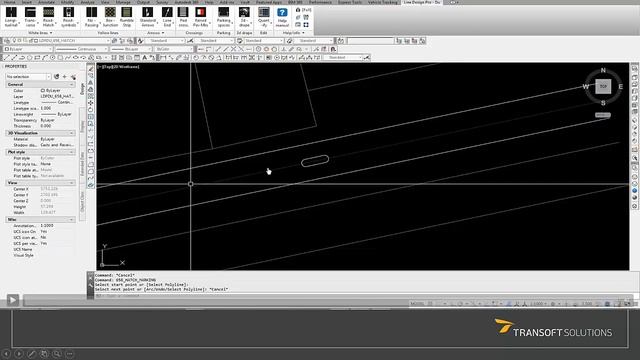
Task: Open the Express Tools ribbon tab
Action: click(350, 2)
